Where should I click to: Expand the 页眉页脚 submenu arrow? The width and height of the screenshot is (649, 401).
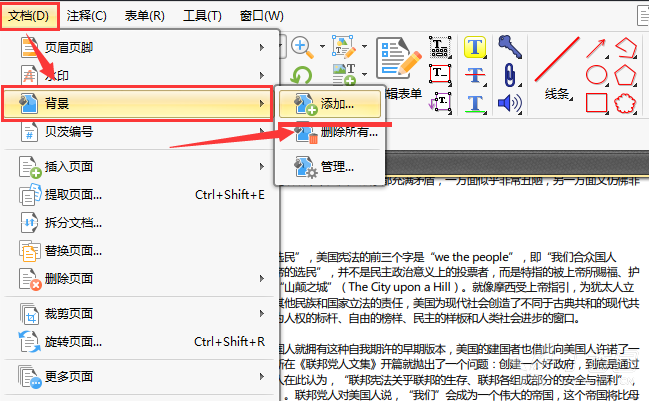[262, 48]
